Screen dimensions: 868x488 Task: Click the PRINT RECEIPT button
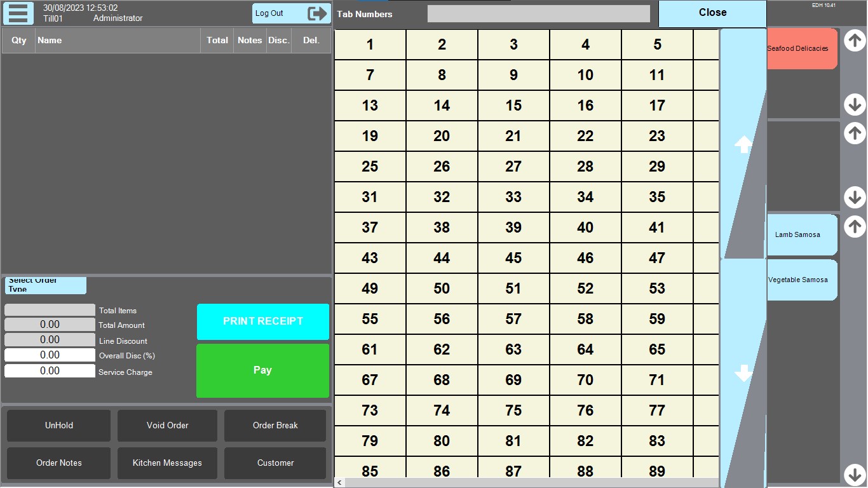click(262, 322)
